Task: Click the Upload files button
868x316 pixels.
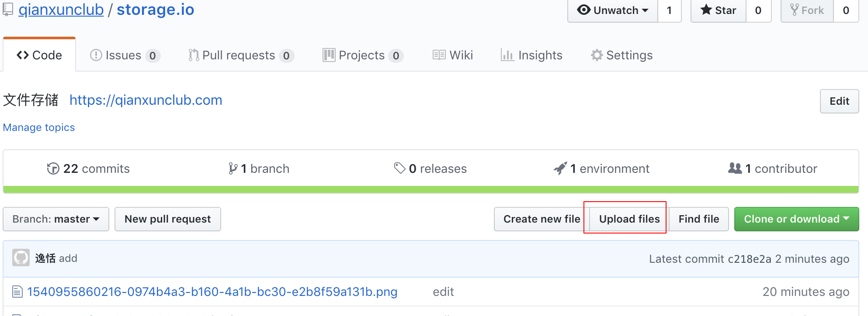Action: 629,219
